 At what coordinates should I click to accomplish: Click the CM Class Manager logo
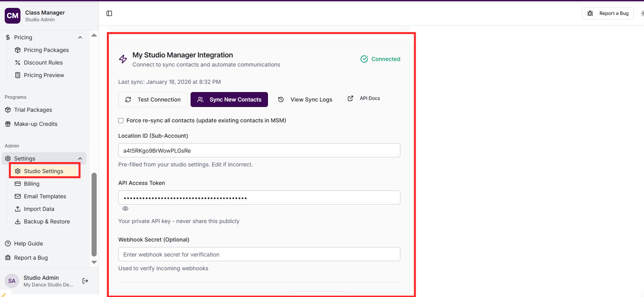point(13,16)
